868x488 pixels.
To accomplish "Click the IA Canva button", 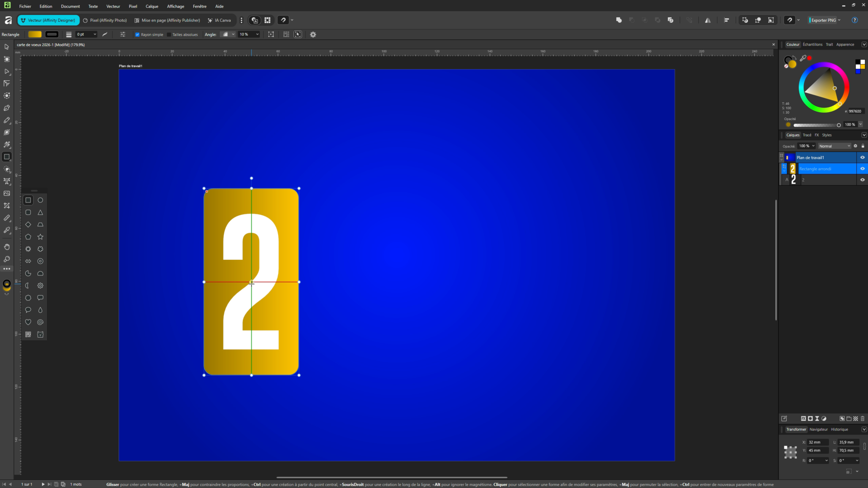I will [x=219, y=20].
